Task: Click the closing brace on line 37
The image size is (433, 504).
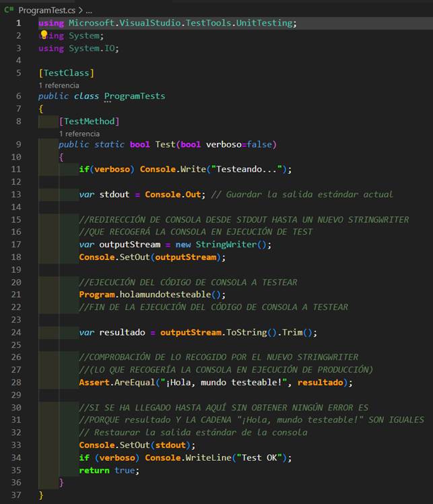Action: click(41, 495)
